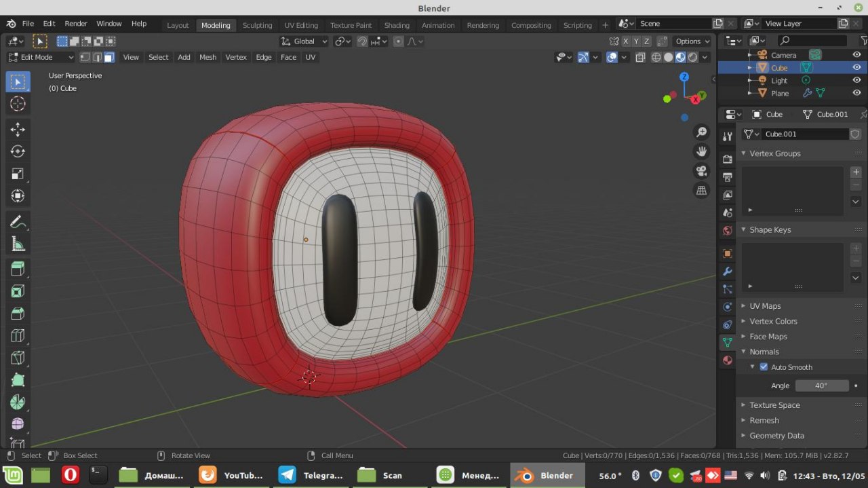Screen dimensions: 868x488
Task: Open the Object Constraint properties tab
Action: pyautogui.click(x=727, y=324)
